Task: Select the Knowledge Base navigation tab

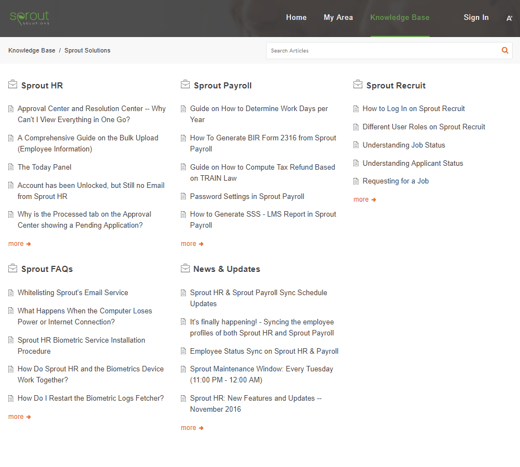Action: coord(400,17)
